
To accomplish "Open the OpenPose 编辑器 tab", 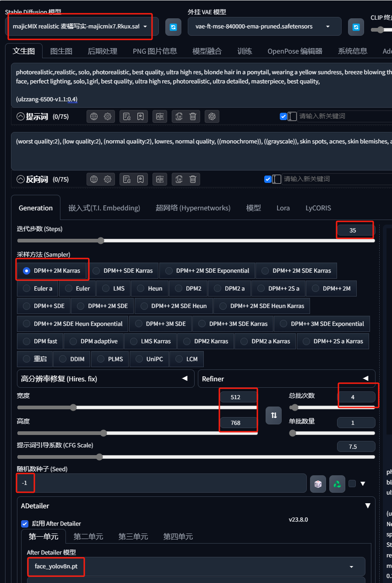I will [295, 51].
